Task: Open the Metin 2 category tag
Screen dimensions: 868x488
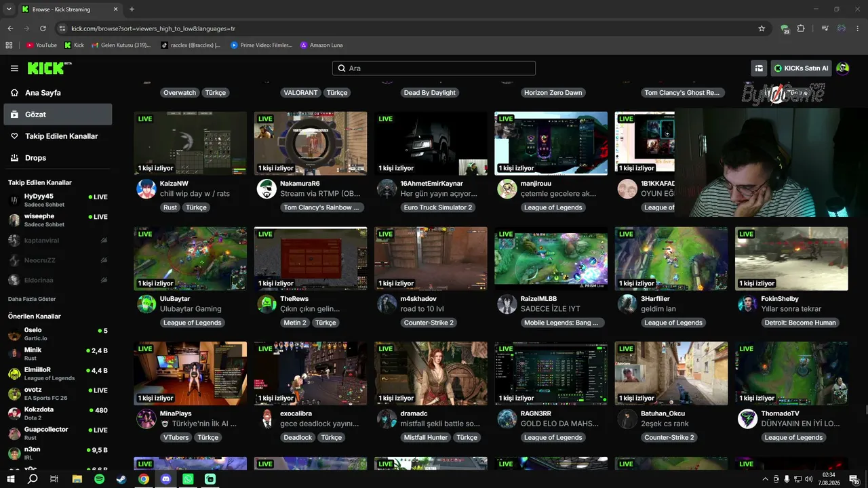Action: click(295, 323)
